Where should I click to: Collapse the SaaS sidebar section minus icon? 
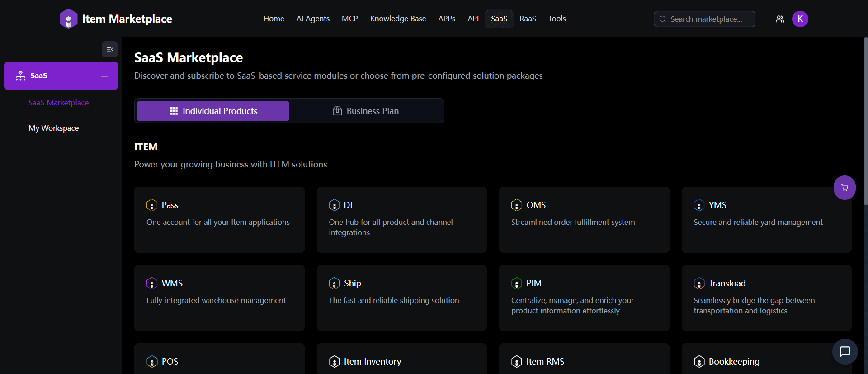[x=104, y=76]
